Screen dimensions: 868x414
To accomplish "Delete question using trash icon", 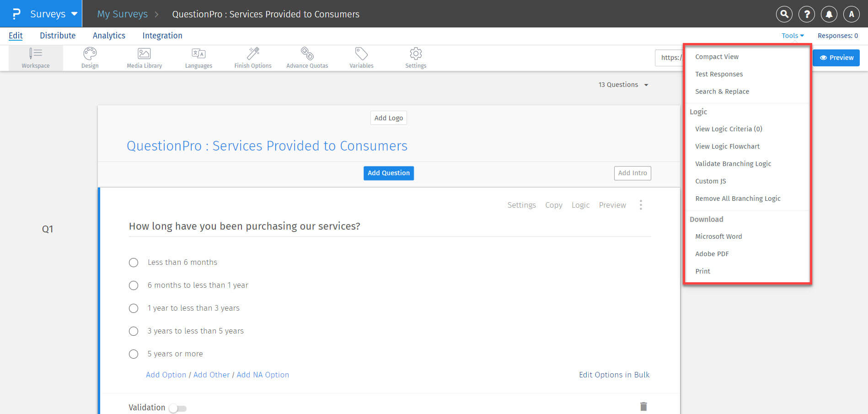I will 643,406.
